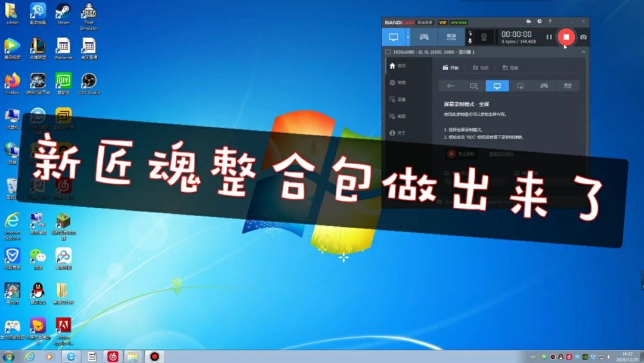Click the 00:00:00 recording timer display
The image size is (644, 363).
pos(516,34)
